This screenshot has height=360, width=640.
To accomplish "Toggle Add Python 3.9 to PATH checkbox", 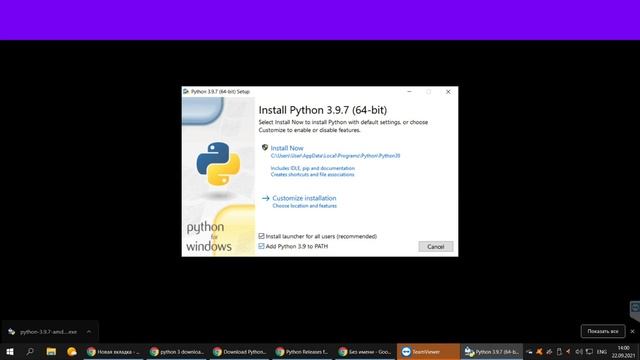I will pos(261,246).
